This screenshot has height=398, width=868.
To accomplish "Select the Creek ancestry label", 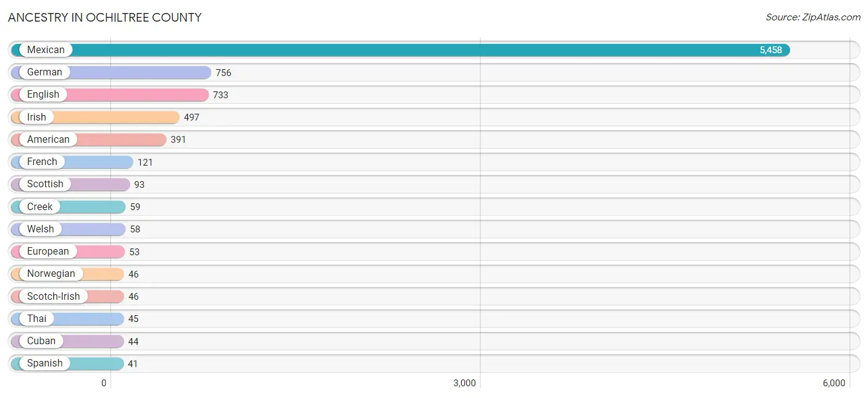I will click(x=40, y=206).
